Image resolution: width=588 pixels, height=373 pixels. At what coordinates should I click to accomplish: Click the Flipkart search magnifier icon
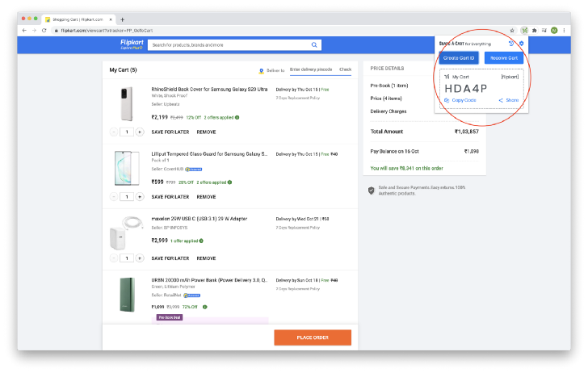314,45
